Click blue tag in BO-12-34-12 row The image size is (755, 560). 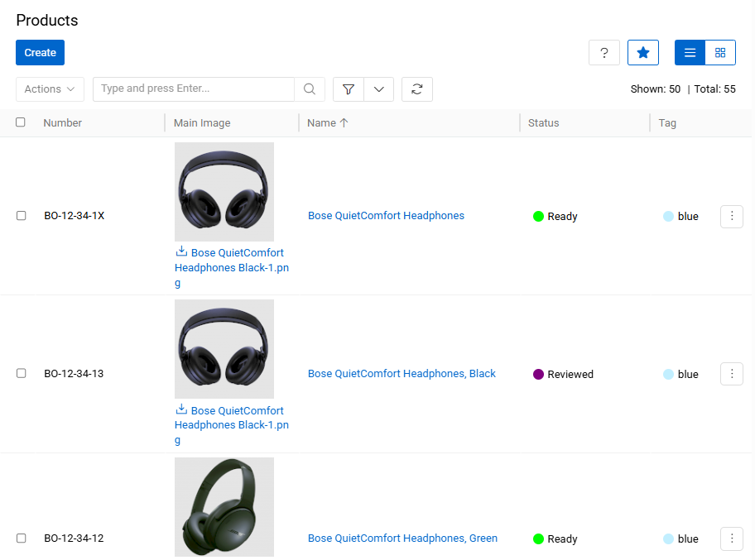pyautogui.click(x=680, y=538)
